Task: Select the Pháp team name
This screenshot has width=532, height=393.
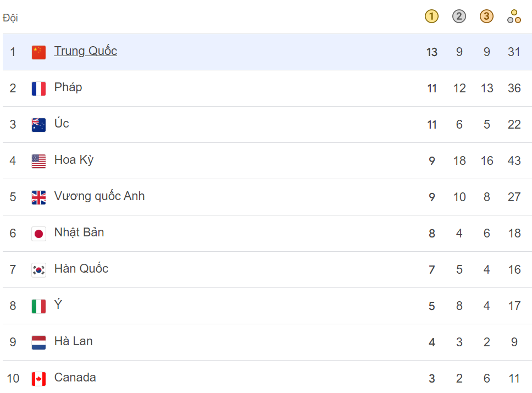Action: (68, 87)
